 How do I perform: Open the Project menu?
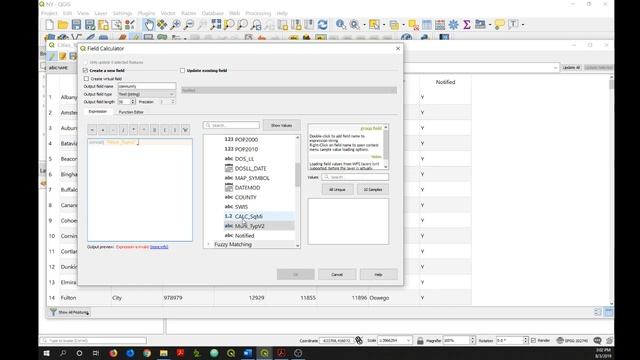tap(49, 13)
